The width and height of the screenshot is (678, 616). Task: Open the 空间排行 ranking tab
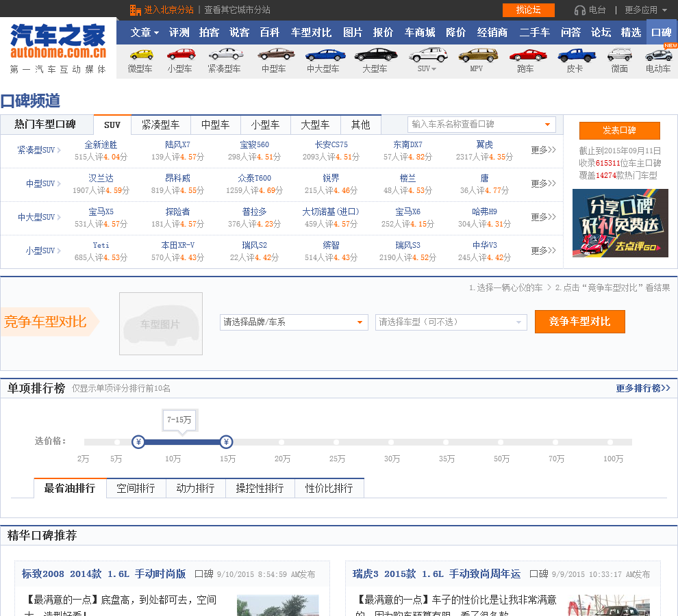coord(136,488)
